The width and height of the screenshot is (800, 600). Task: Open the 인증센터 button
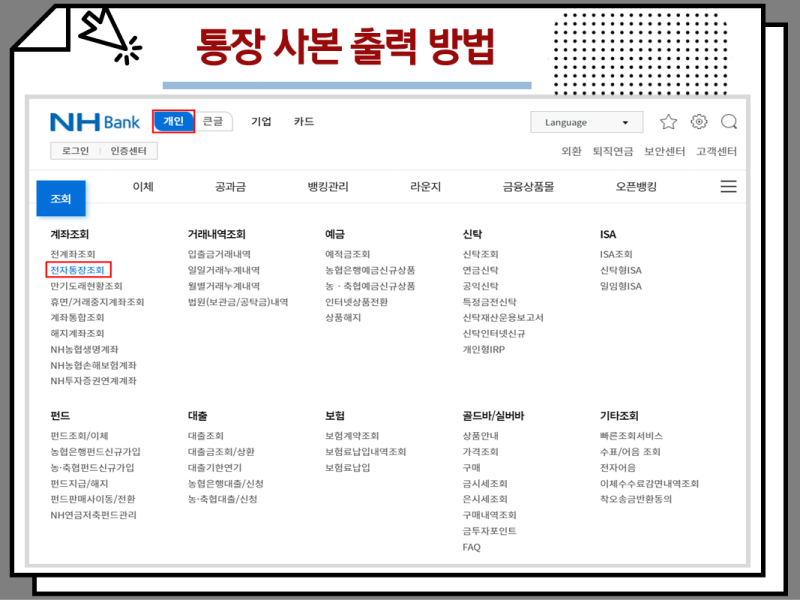[x=128, y=150]
